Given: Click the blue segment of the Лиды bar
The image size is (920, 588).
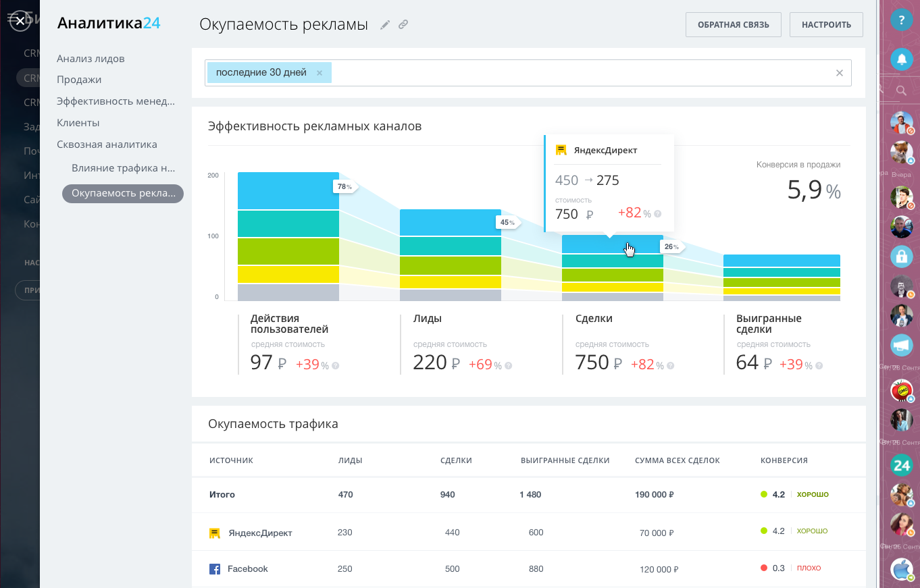Looking at the screenshot, I should (450, 222).
